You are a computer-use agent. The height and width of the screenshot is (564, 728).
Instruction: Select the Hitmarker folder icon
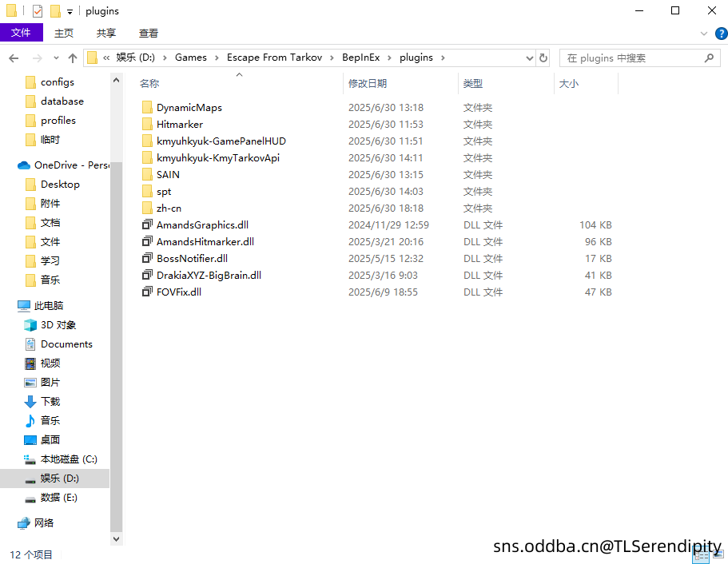[x=147, y=125]
